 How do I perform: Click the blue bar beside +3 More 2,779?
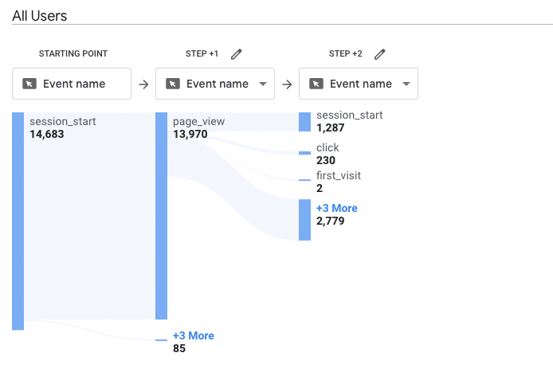(304, 220)
